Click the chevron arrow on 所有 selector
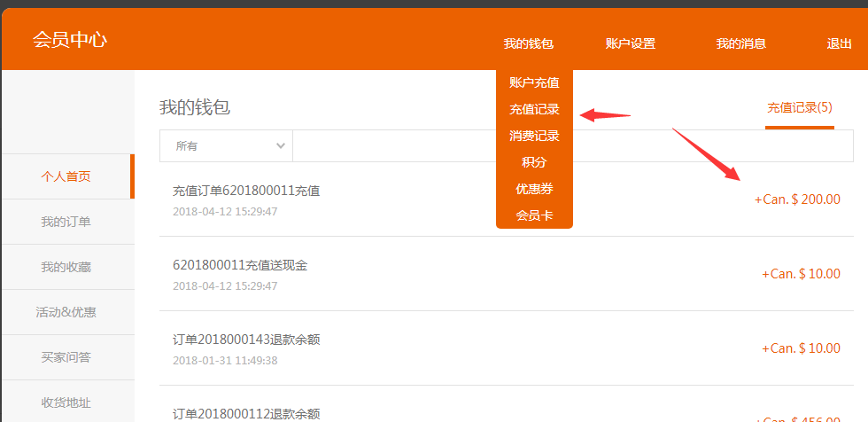This screenshot has height=422, width=868. (281, 146)
